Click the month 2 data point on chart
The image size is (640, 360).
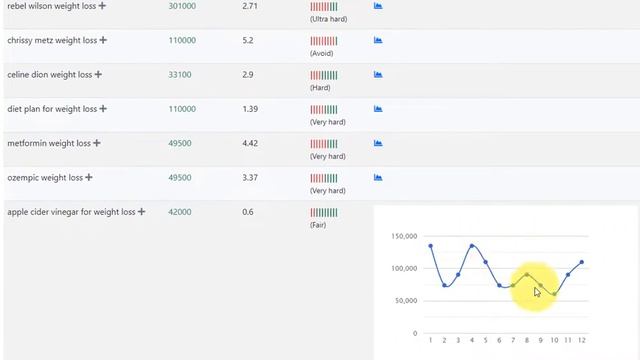coord(444,285)
